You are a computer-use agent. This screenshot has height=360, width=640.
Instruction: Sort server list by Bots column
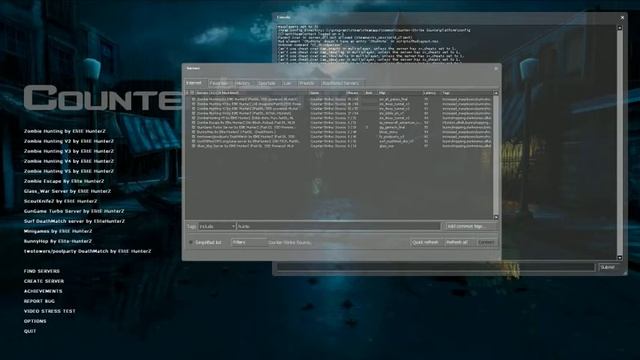tap(370, 93)
